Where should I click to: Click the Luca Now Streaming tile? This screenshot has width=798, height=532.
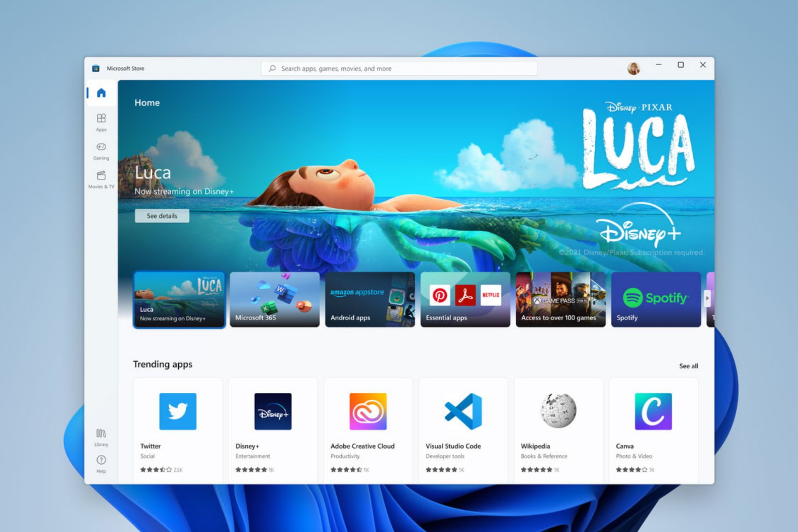tap(177, 302)
